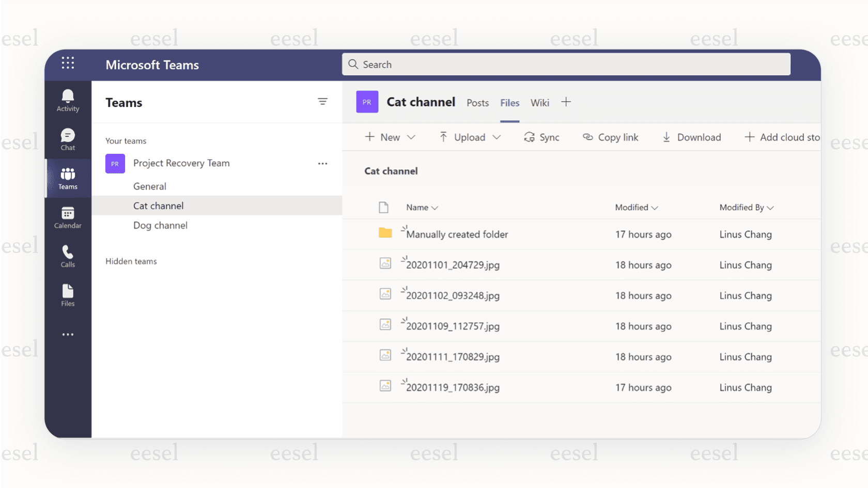Switch to the Posts tab

[x=477, y=103]
